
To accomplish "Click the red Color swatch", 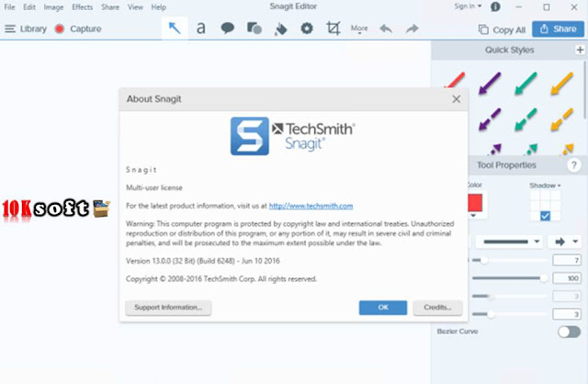I will coord(475,202).
